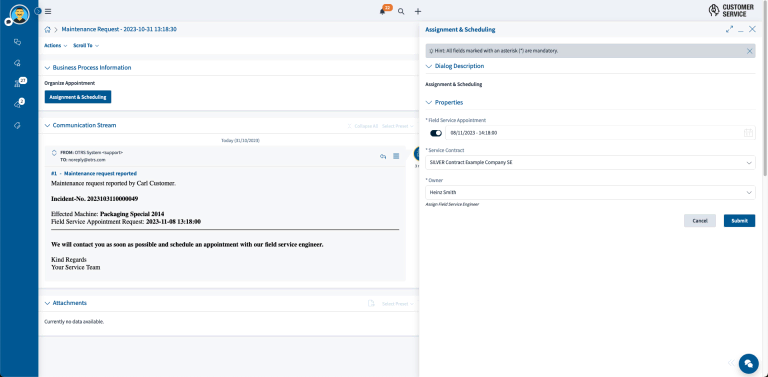Click the 'Organize Appointment' label

point(70,83)
